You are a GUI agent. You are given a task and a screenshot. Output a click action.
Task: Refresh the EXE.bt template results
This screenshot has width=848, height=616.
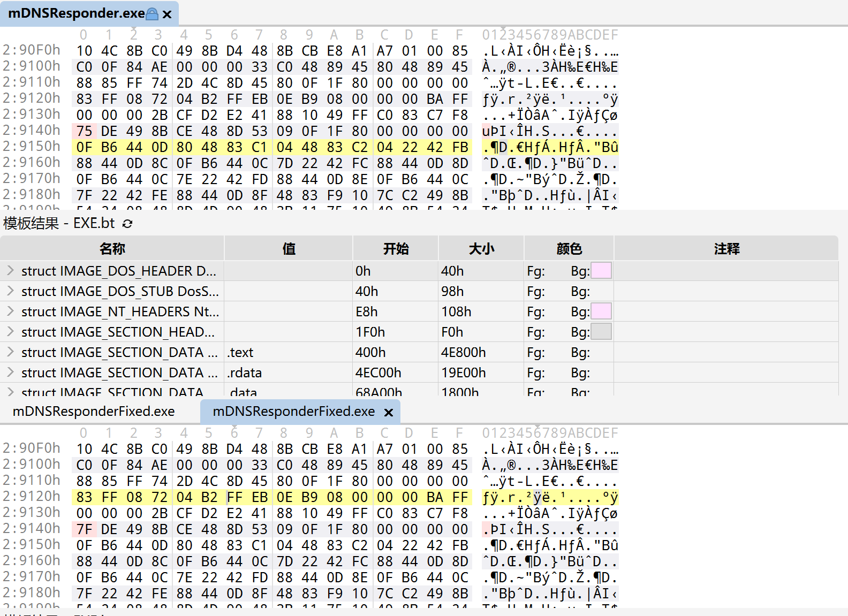click(x=127, y=224)
